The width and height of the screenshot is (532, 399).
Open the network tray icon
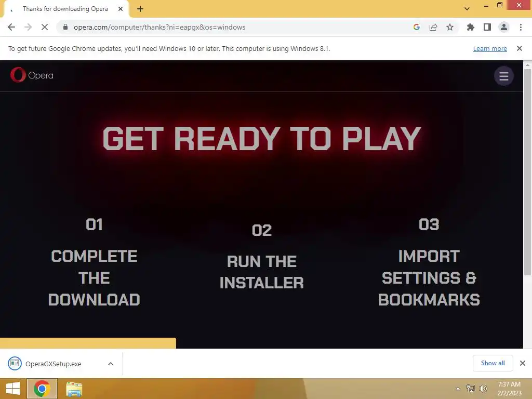471,389
